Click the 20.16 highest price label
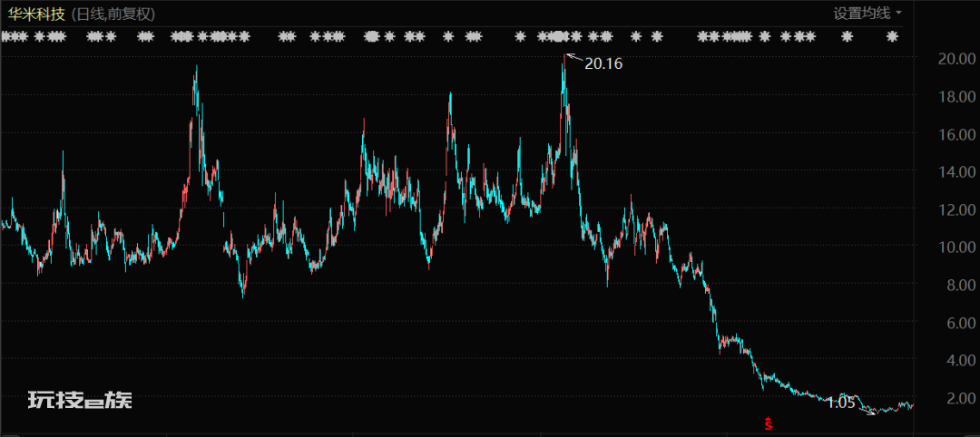This screenshot has width=980, height=437. 603,63
